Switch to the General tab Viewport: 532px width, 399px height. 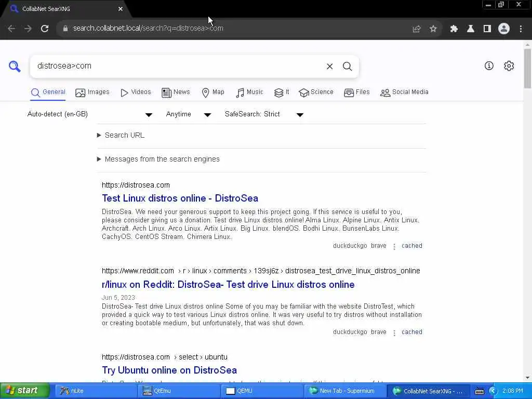click(x=48, y=92)
